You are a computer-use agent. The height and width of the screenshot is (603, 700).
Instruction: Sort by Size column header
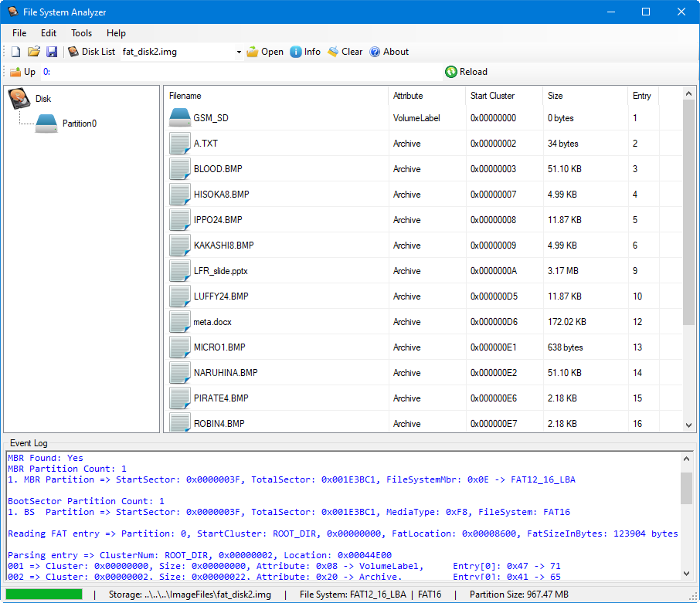click(x=586, y=96)
